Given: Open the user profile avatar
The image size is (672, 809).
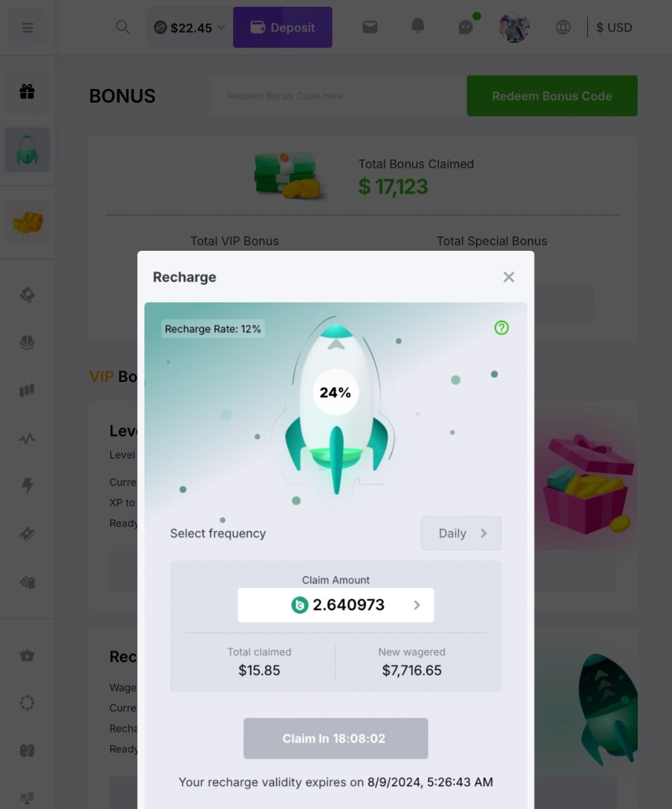Looking at the screenshot, I should (x=514, y=28).
